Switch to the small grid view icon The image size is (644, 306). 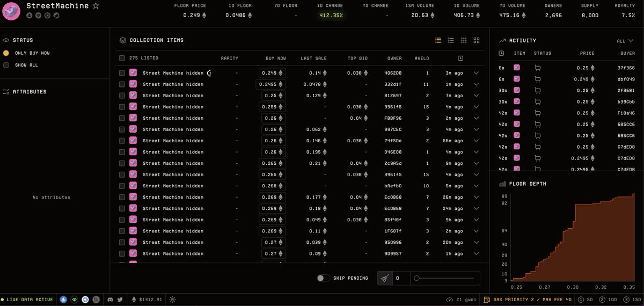pos(464,40)
